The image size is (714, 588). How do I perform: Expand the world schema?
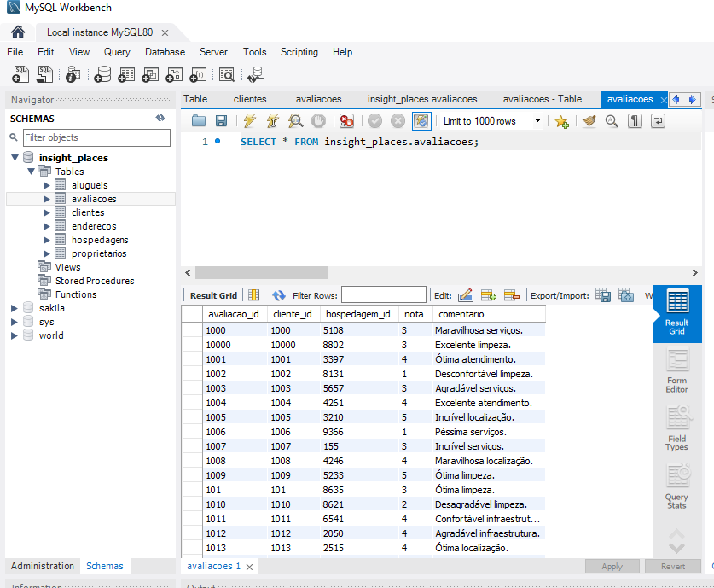click(x=15, y=335)
